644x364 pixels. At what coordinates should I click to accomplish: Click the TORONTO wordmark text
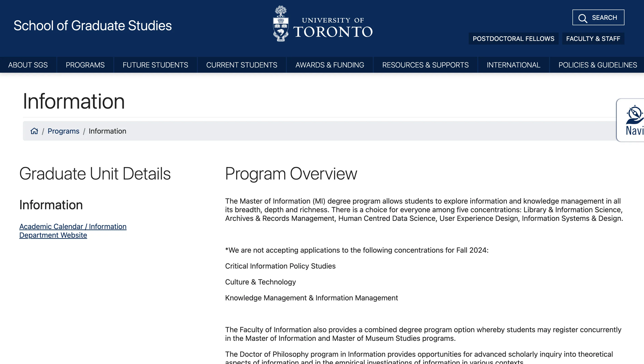coord(333,32)
